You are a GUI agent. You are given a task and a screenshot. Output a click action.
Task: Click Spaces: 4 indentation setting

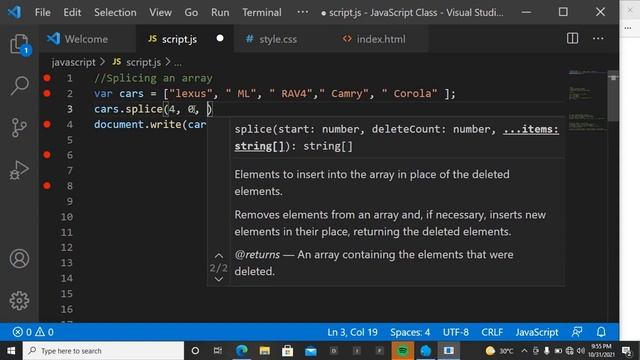click(410, 332)
